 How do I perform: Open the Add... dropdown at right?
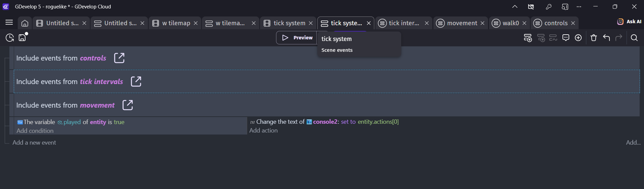[633, 143]
